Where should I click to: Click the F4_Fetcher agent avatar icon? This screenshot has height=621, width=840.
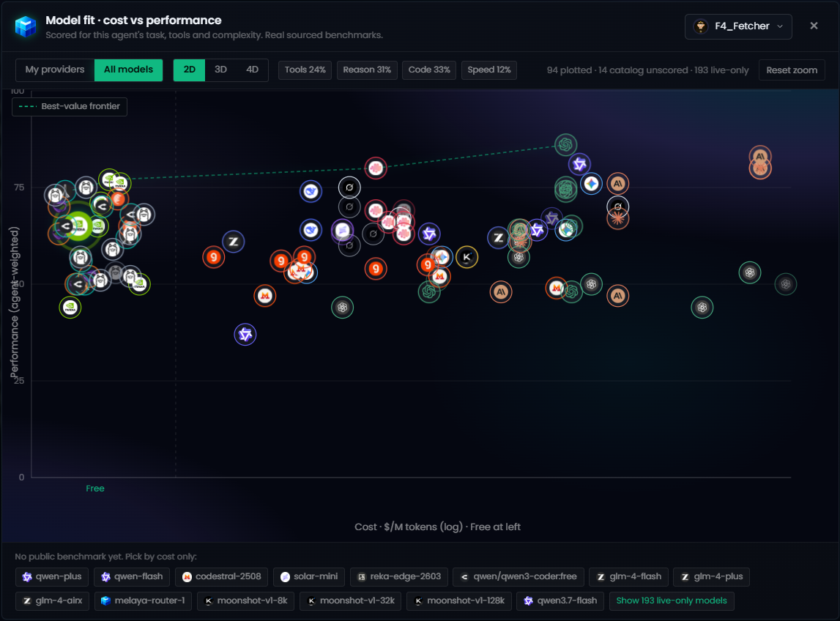click(x=701, y=26)
